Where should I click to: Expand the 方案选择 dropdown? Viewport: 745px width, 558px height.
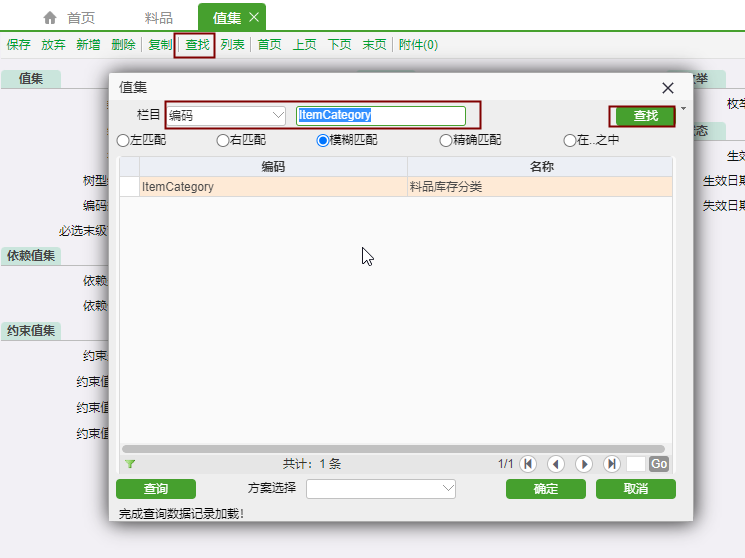click(448, 489)
